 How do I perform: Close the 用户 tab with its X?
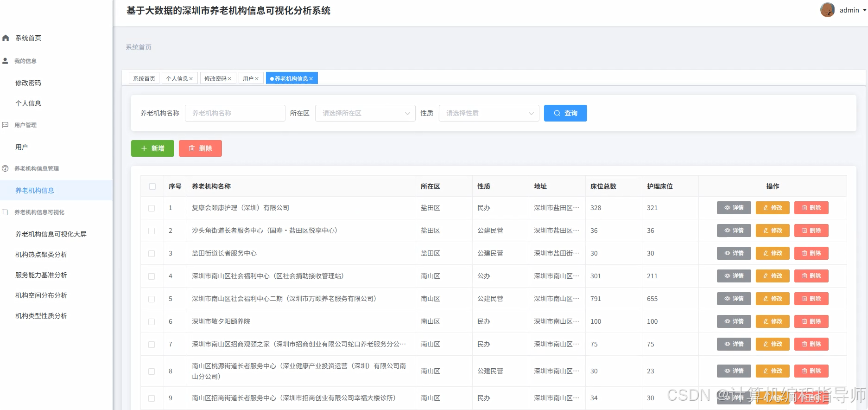click(x=257, y=79)
